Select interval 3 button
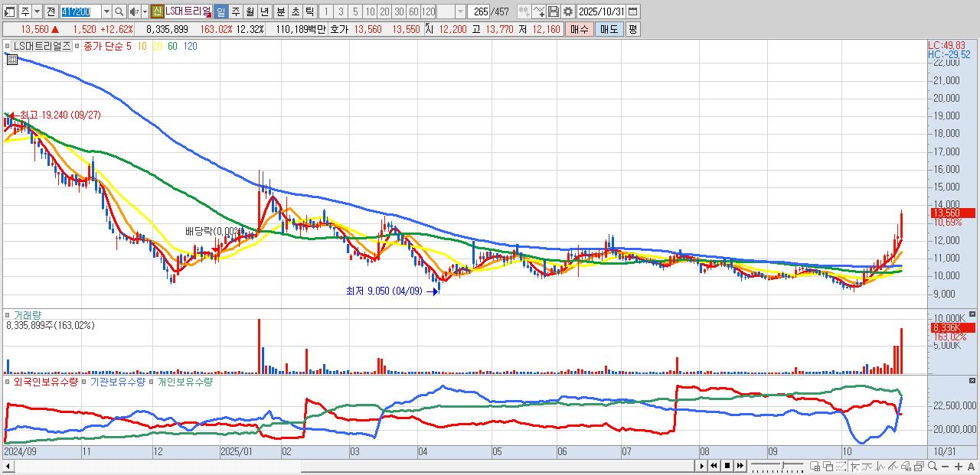 point(341,11)
